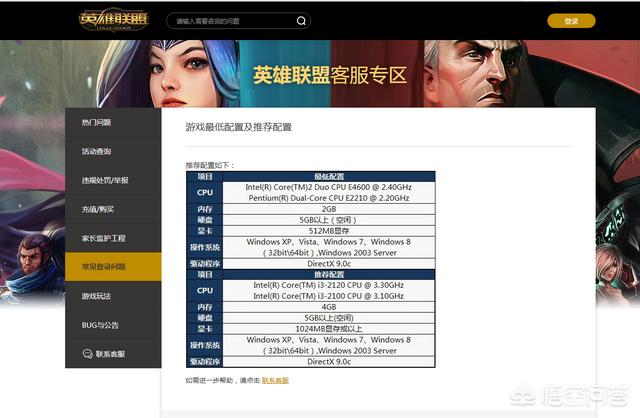Click the DirectX 9.0c cell in the 推荐配置 section
Image resolution: width=640 pixels, height=418 pixels.
(329, 362)
